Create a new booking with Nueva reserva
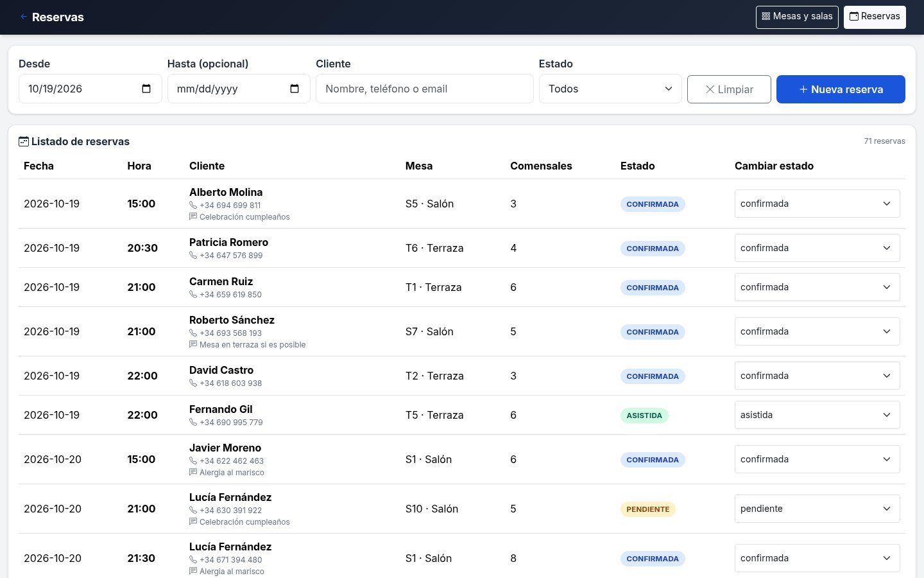Screen dimensions: 924x578 point(841,89)
